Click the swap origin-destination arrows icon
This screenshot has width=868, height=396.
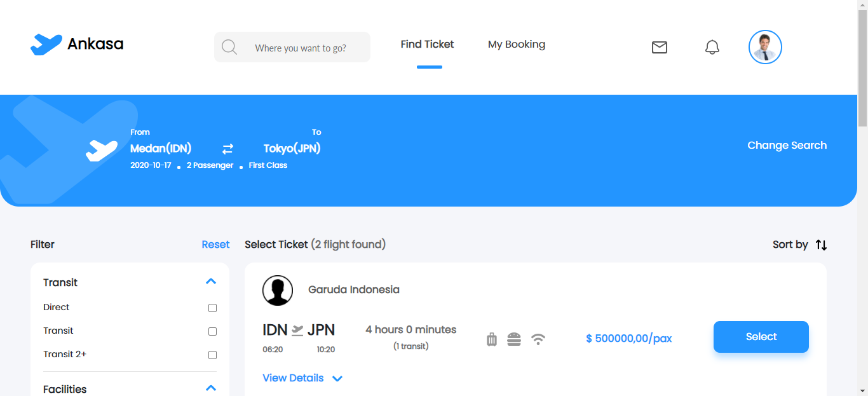[227, 148]
